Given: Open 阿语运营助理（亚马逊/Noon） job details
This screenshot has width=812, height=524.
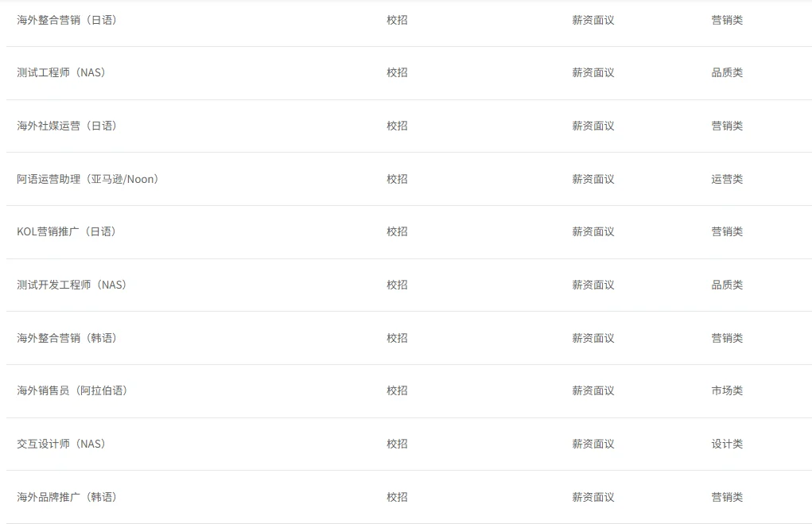Looking at the screenshot, I should pyautogui.click(x=88, y=179).
